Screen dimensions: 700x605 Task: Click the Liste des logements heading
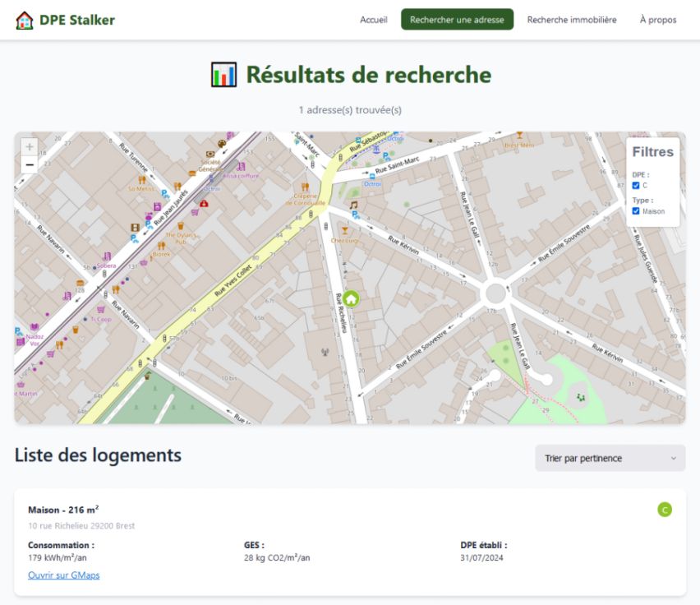tap(99, 455)
